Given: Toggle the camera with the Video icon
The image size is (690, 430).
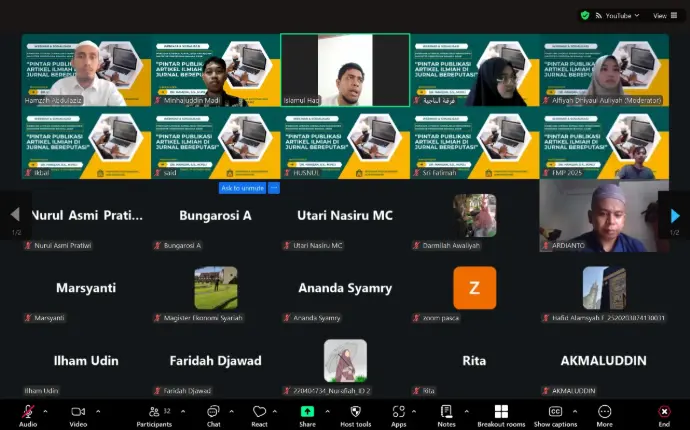Looking at the screenshot, I should point(78,411).
